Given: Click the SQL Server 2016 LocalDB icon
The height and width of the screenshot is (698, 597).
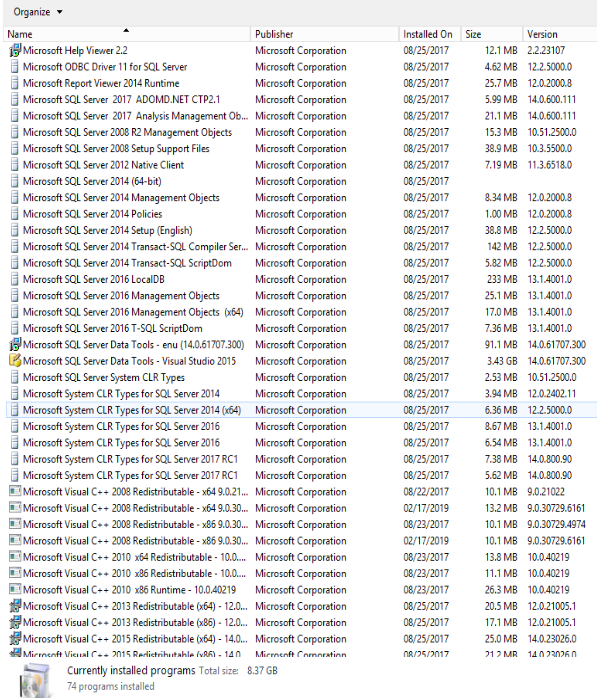Looking at the screenshot, I should (x=15, y=280).
